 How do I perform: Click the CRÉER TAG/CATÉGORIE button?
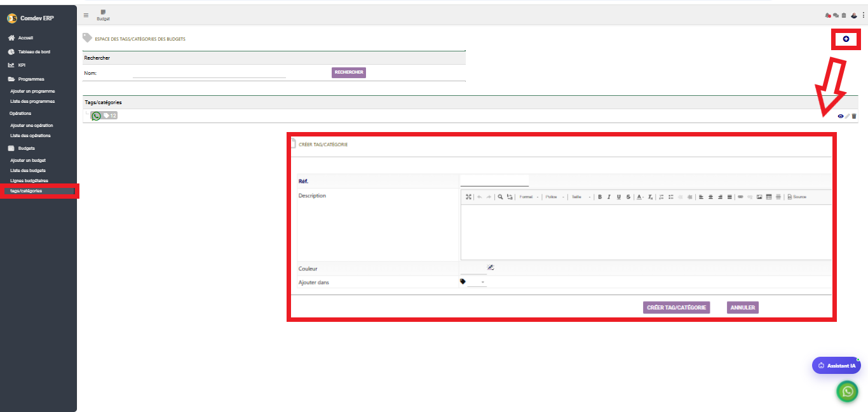pos(676,307)
